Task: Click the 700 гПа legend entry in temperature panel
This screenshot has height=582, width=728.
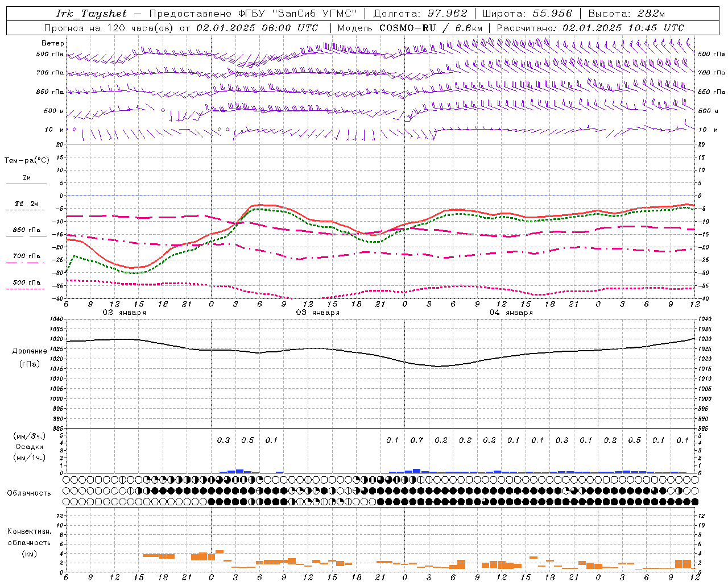Action: pos(26,256)
